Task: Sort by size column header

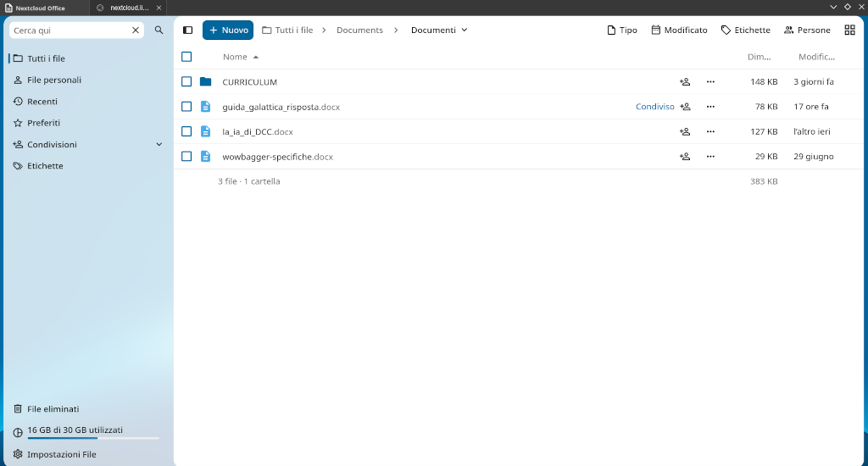Action: tap(759, 57)
